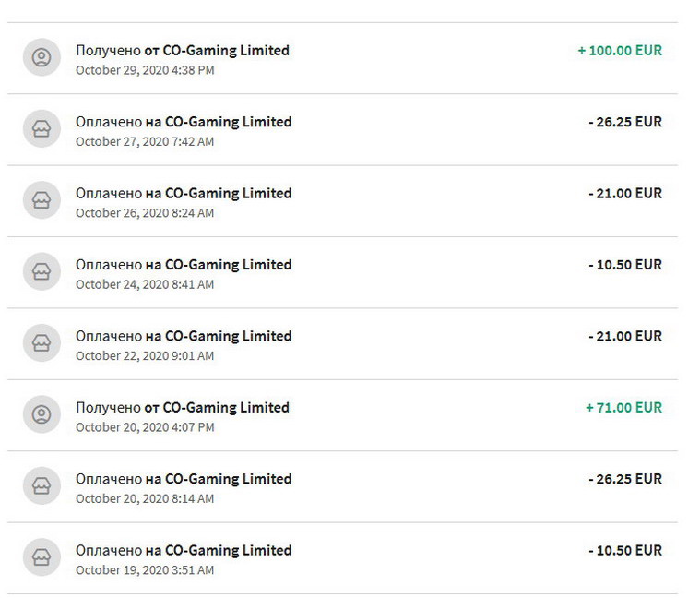Open received transaction title dated October 20
Image resolution: width=700 pixels, height=598 pixels.
point(183,407)
